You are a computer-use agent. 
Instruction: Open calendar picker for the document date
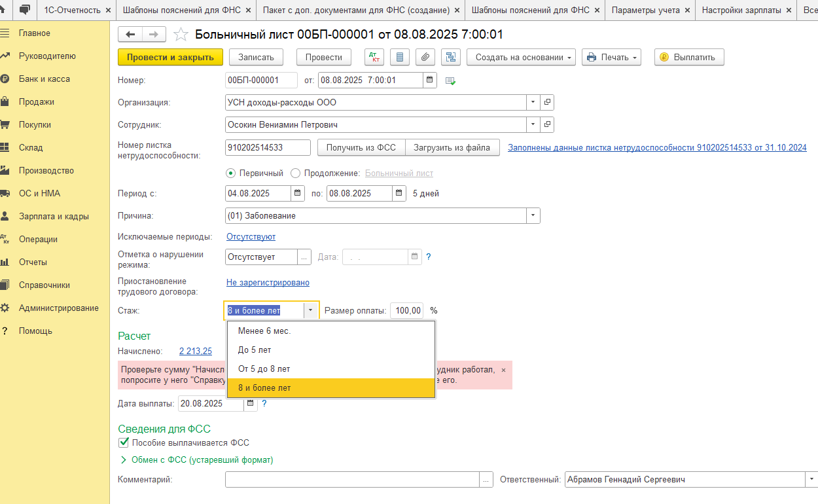point(430,81)
